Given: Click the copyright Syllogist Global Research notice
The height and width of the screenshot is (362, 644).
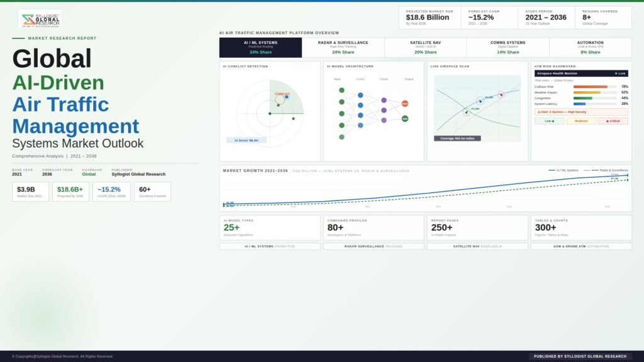Looking at the screenshot, I should (x=62, y=356).
